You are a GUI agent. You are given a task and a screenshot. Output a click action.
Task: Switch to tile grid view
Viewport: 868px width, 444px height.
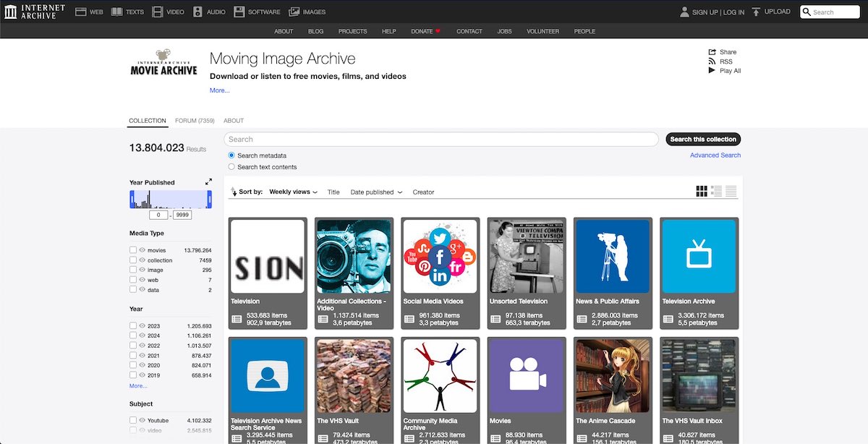[x=702, y=192]
